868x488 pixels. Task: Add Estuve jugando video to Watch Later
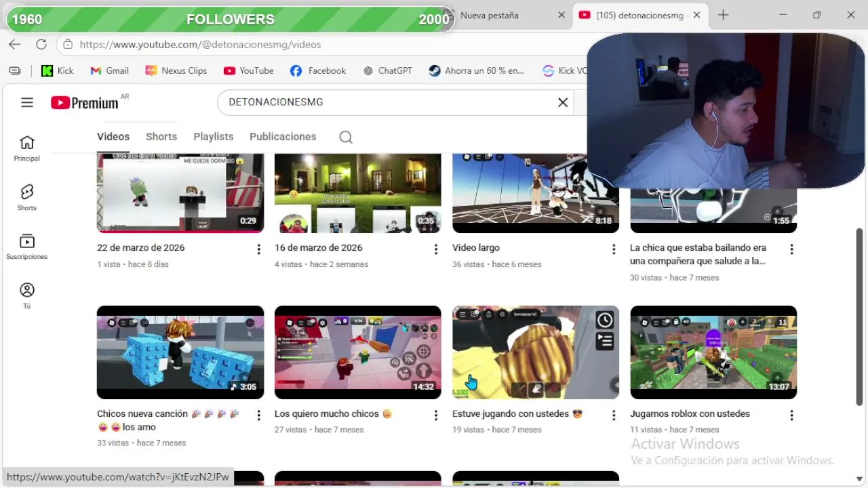pyautogui.click(x=605, y=320)
